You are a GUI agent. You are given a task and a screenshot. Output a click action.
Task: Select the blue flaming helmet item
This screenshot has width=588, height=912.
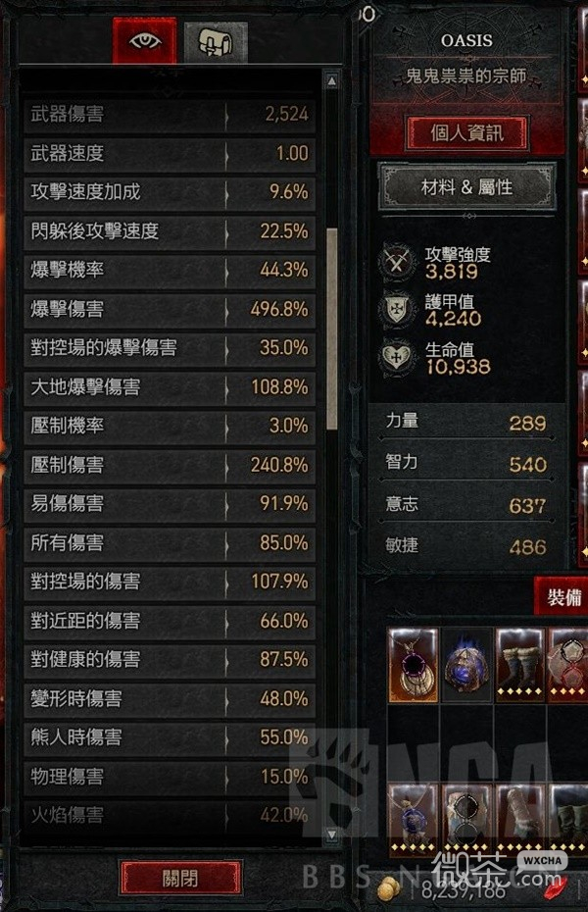(x=467, y=665)
